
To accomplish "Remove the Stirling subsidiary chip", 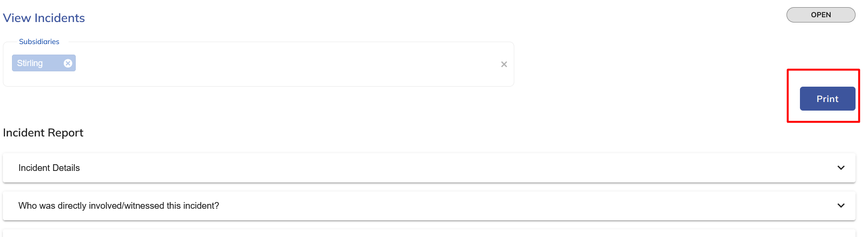I will pos(68,63).
